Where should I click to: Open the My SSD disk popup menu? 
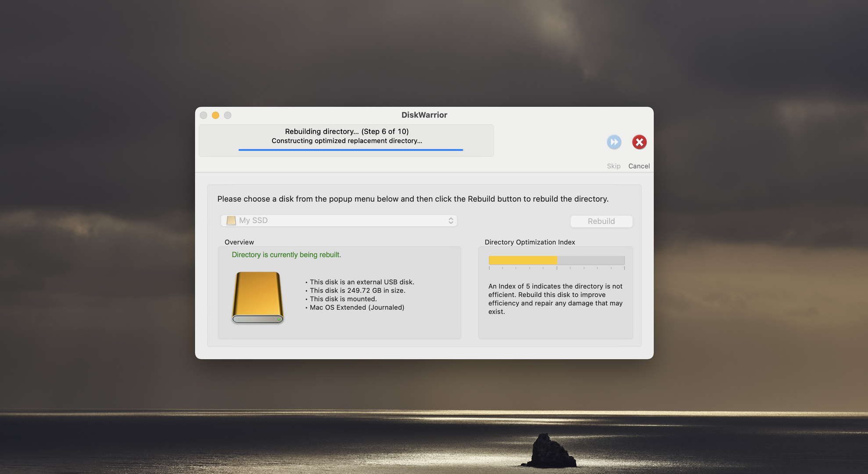(x=339, y=221)
